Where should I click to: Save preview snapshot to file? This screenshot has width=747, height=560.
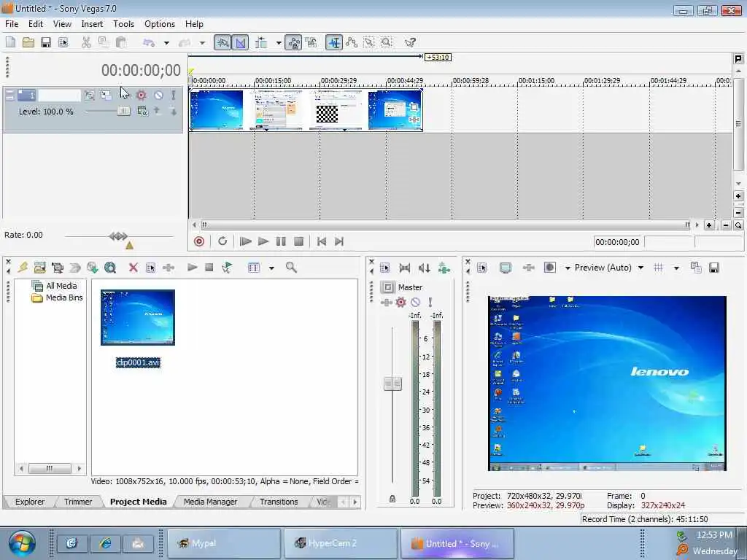[x=714, y=268]
